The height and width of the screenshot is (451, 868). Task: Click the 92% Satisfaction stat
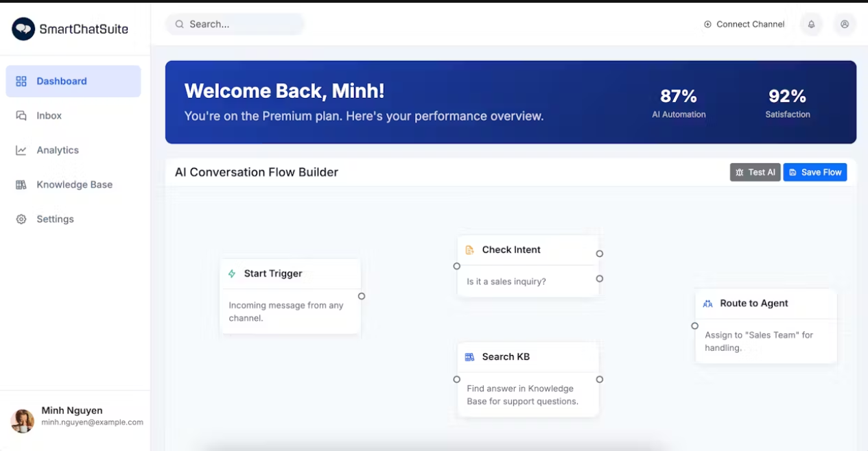[788, 103]
